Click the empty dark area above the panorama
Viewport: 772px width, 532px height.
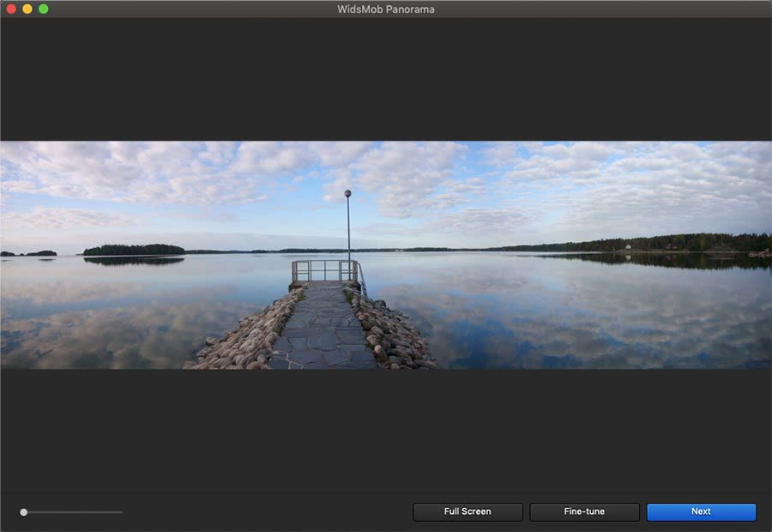[x=386, y=82]
